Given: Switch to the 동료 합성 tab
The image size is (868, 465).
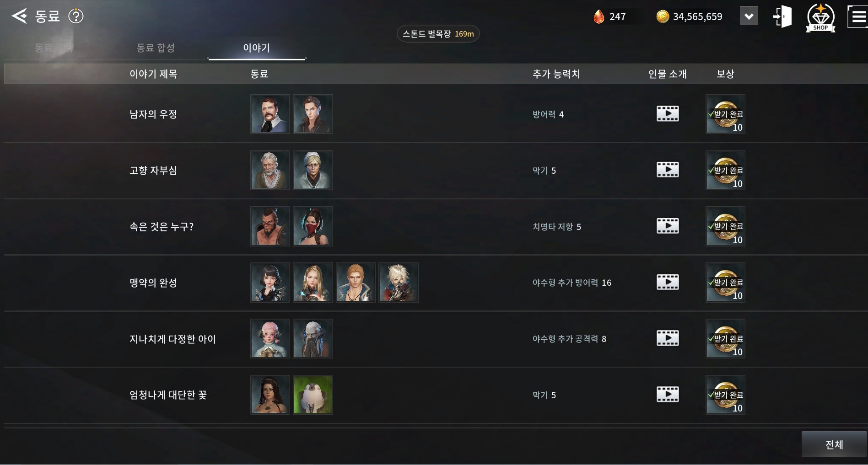Looking at the screenshot, I should coord(156,48).
